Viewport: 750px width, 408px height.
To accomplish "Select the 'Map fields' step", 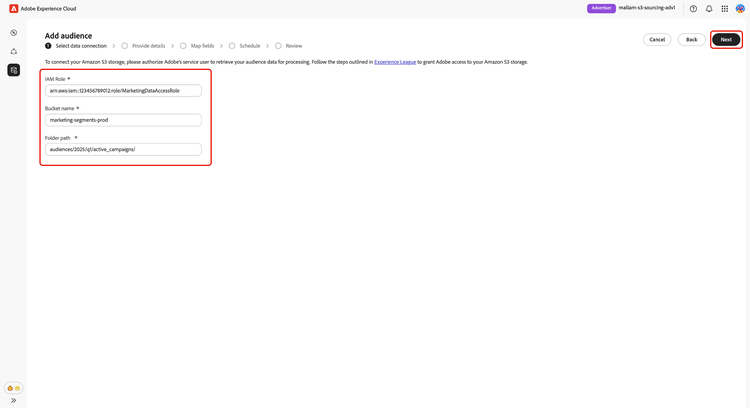I will click(197, 46).
